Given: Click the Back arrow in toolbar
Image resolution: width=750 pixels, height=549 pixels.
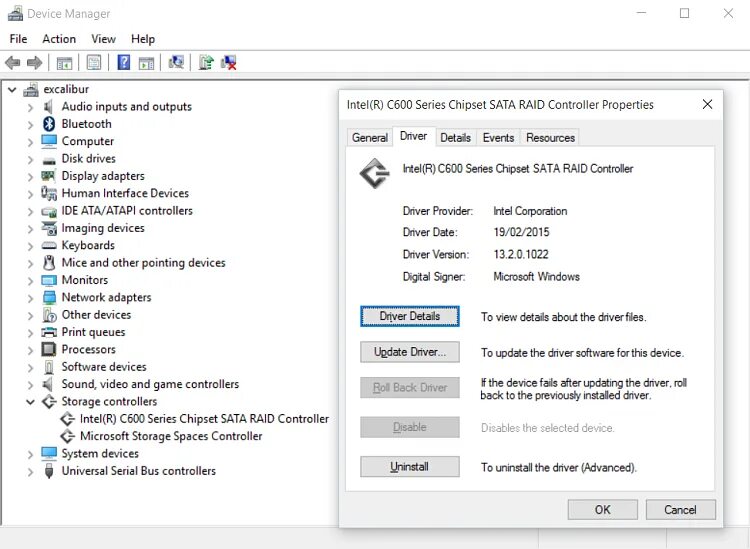Looking at the screenshot, I should [x=12, y=63].
